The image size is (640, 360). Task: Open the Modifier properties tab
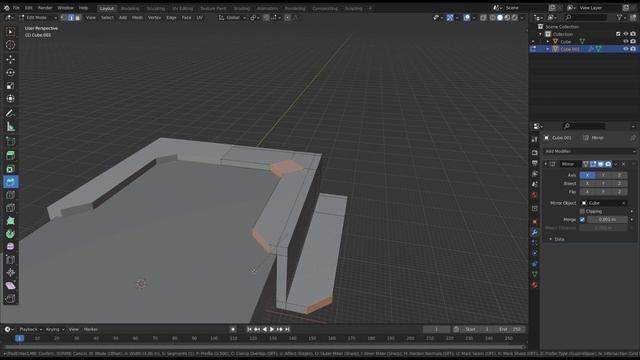coord(534,232)
